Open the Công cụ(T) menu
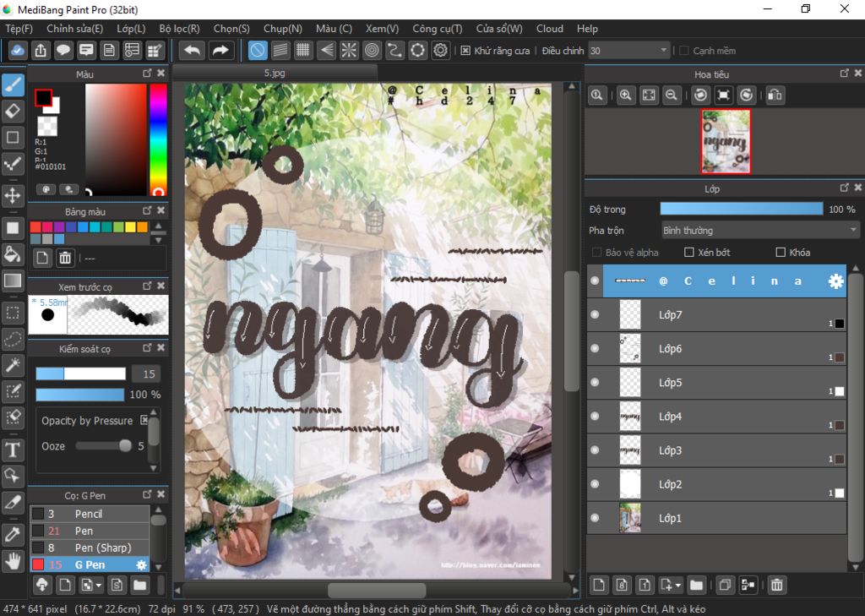 438,29
